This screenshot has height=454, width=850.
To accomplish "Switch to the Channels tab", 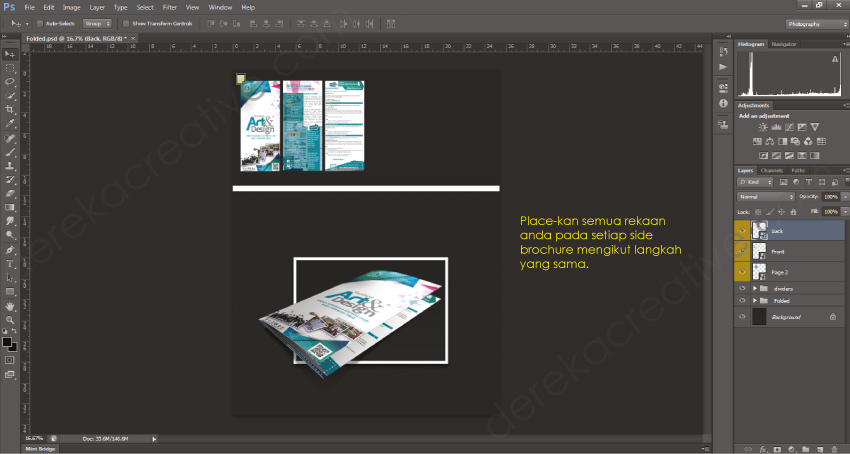I will [x=772, y=171].
